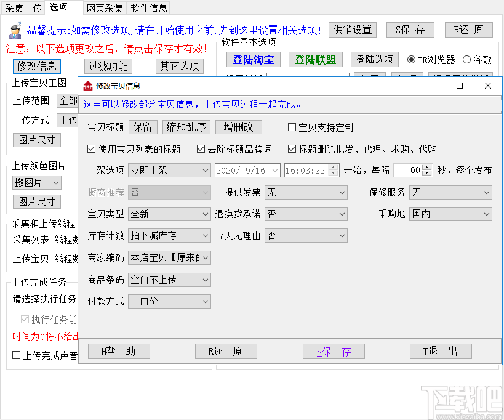The height and width of the screenshot is (420, 504).
Task: Click the purple S保存 save button
Action: (x=334, y=351)
